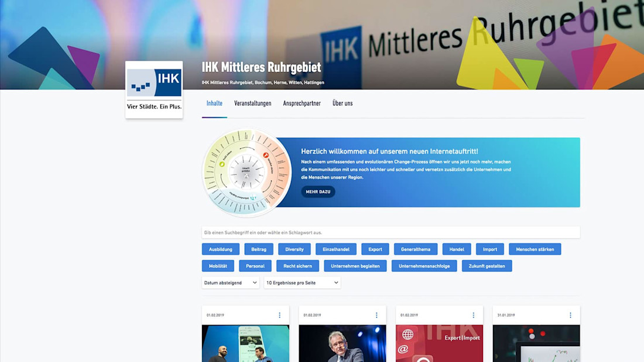Filter by the Import tag

[x=490, y=249]
